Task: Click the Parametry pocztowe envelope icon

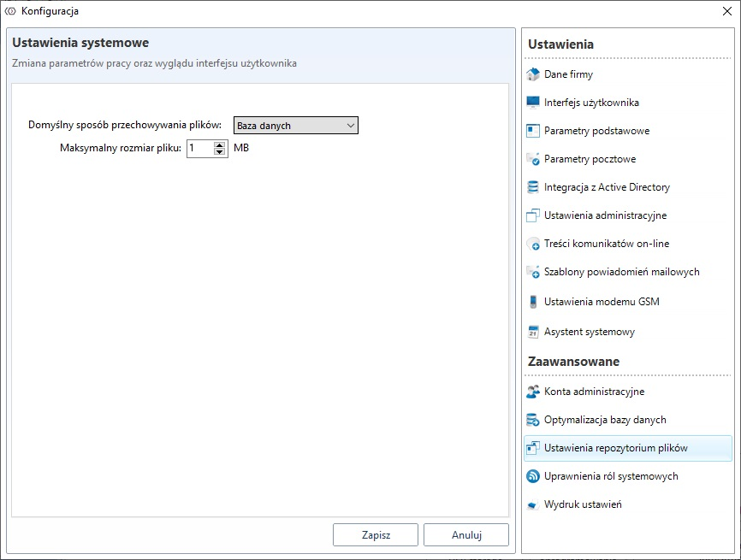Action: point(533,159)
